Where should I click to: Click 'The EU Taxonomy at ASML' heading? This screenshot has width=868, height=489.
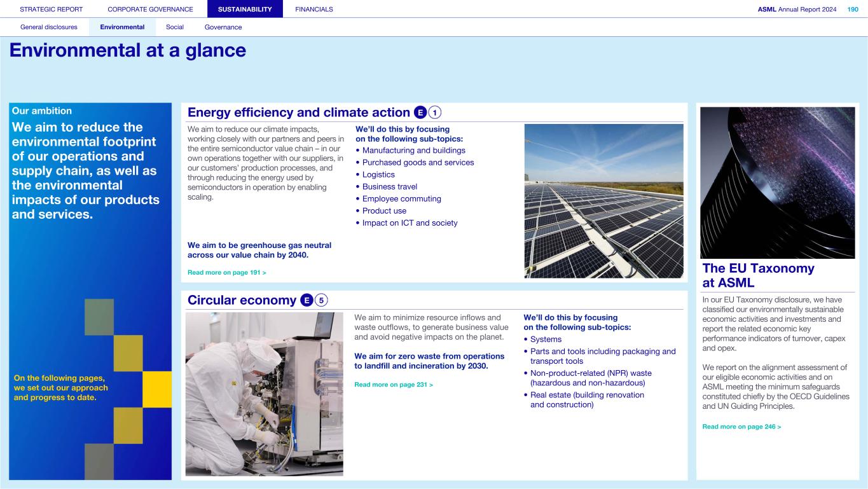[x=758, y=275]
